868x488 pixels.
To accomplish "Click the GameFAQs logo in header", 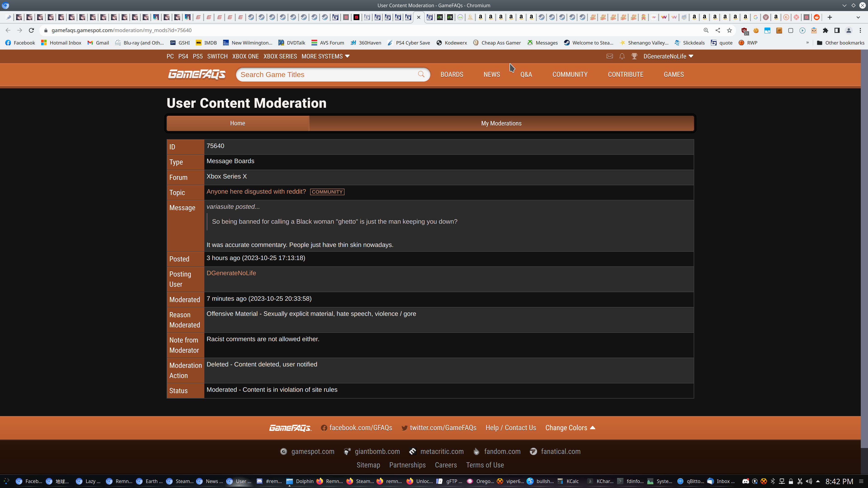I will click(197, 74).
